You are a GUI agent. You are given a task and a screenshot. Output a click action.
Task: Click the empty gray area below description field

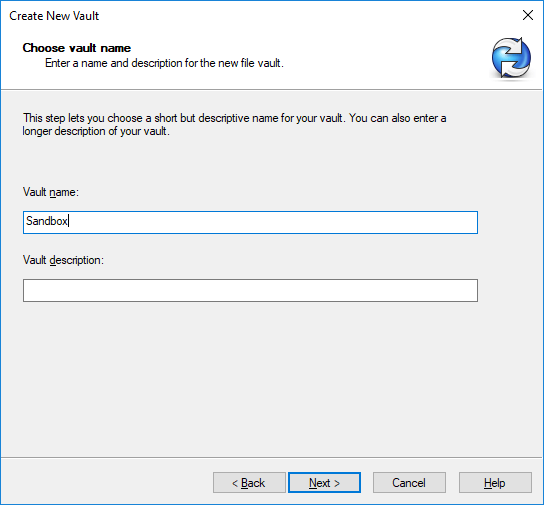point(250,378)
